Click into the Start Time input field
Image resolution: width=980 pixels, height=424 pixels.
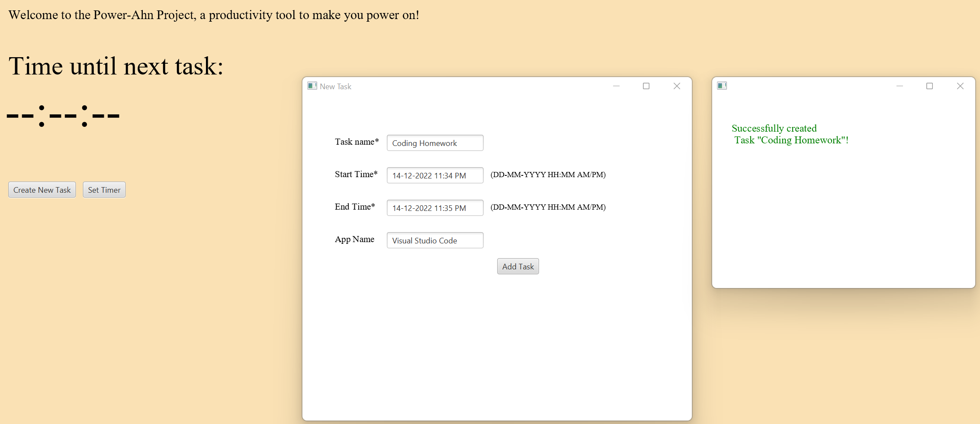point(434,175)
